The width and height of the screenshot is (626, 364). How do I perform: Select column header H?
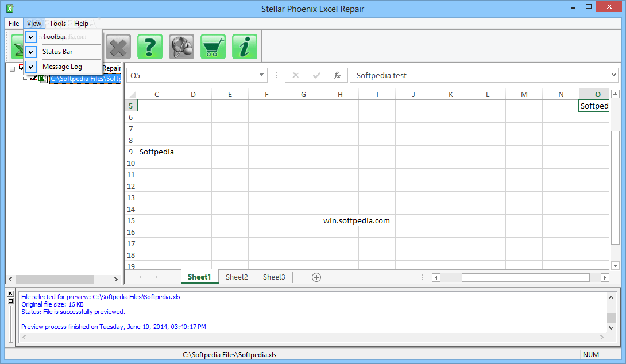coord(340,95)
